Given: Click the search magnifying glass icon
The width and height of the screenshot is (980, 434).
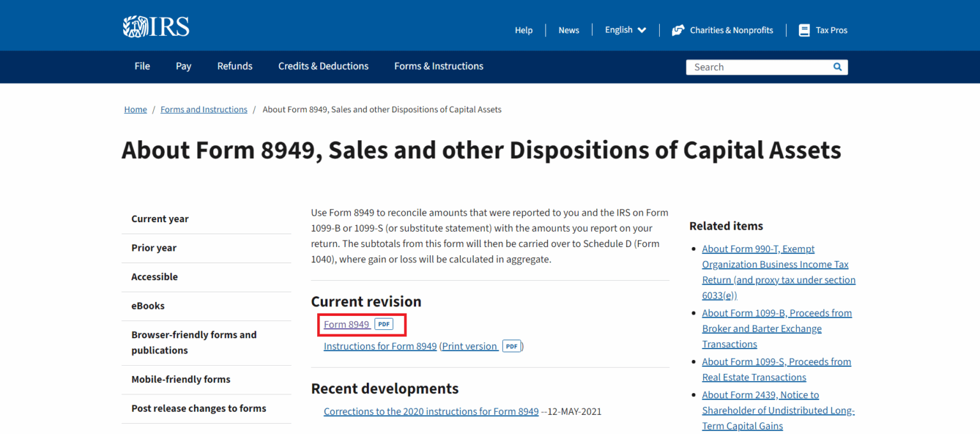Looking at the screenshot, I should pyautogui.click(x=837, y=67).
